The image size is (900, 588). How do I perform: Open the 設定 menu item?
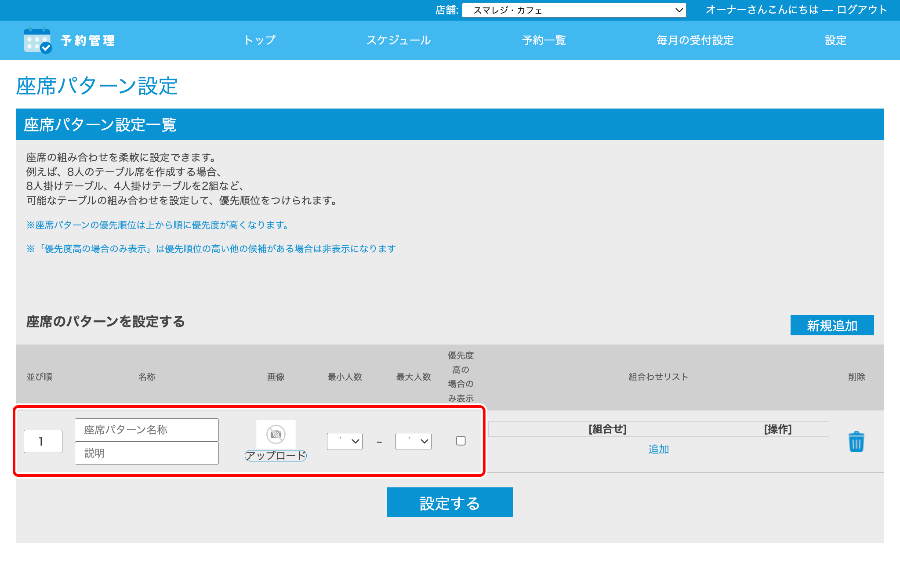[x=835, y=40]
